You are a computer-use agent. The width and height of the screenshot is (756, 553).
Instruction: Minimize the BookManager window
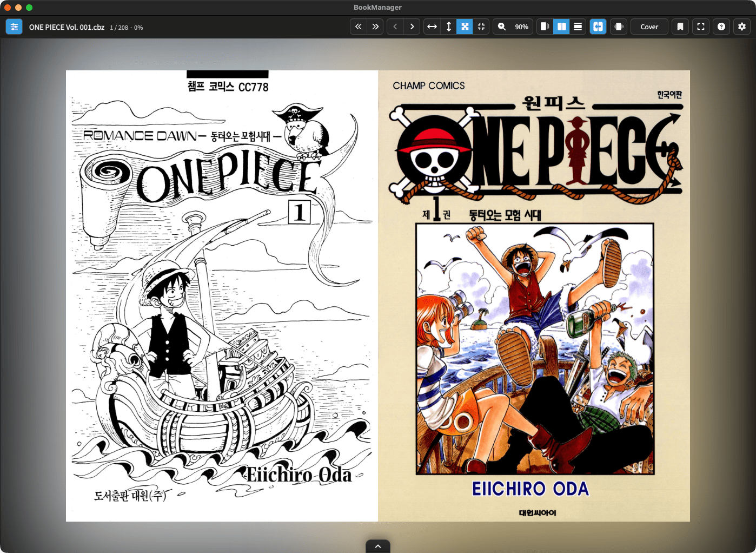pos(18,8)
